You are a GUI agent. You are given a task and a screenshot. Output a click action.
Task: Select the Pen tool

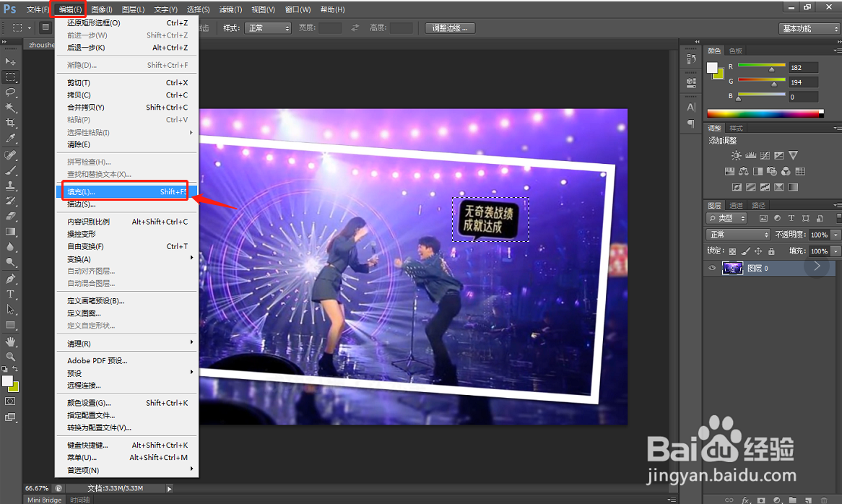pos(10,279)
